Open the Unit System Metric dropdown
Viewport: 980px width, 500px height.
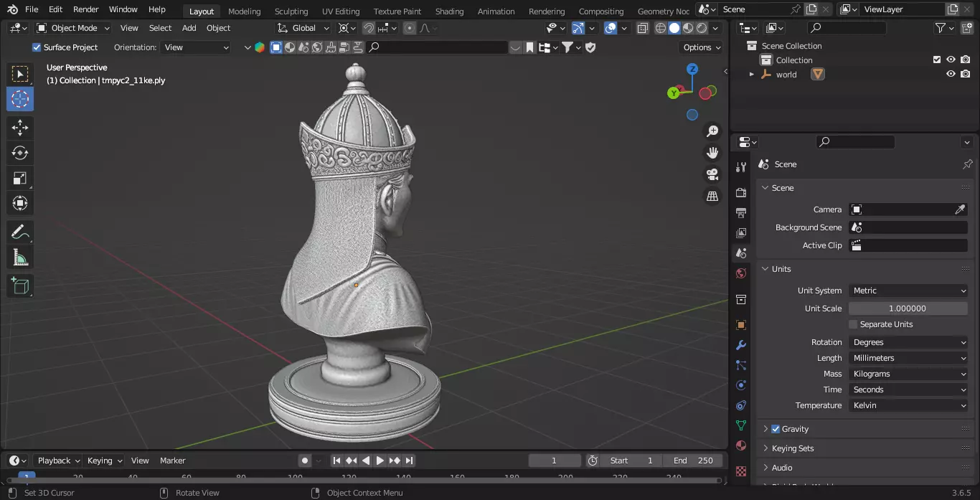pyautogui.click(x=908, y=291)
